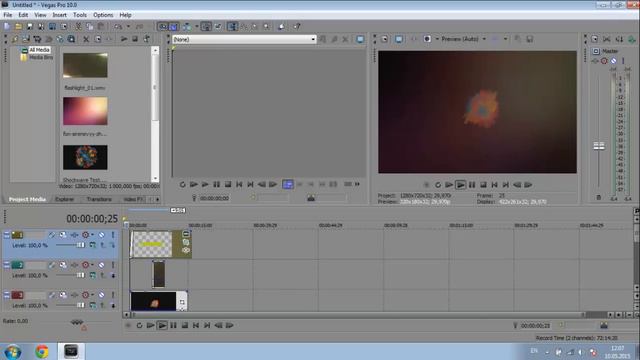The width and height of the screenshot is (640, 360).
Task: Open automation settings dropdown on track 3
Action: point(93,295)
